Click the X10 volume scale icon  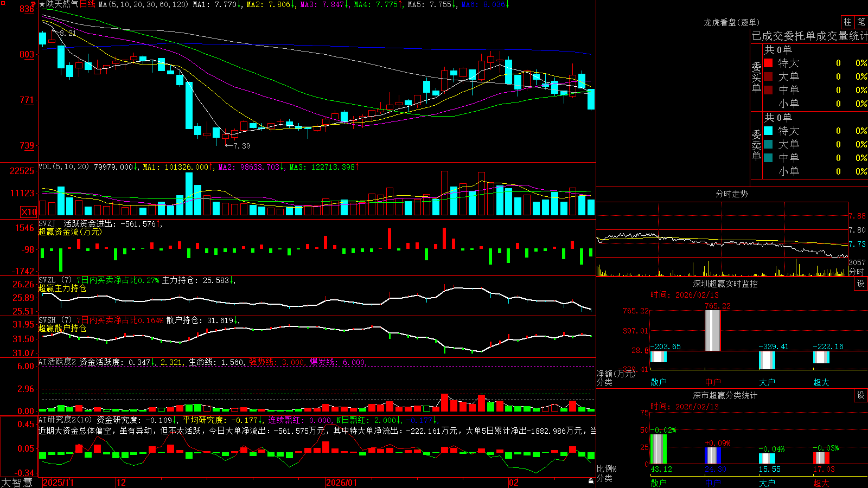pos(29,212)
